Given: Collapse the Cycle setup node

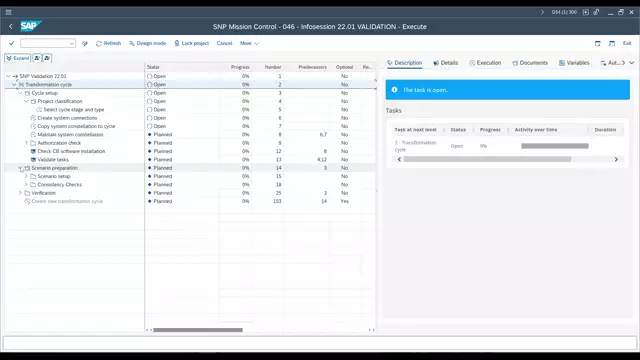Looking at the screenshot, I should (20, 93).
